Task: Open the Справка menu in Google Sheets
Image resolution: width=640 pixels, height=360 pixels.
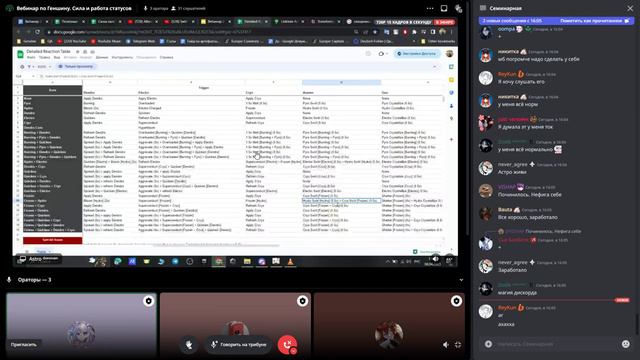Action: click(x=167, y=58)
